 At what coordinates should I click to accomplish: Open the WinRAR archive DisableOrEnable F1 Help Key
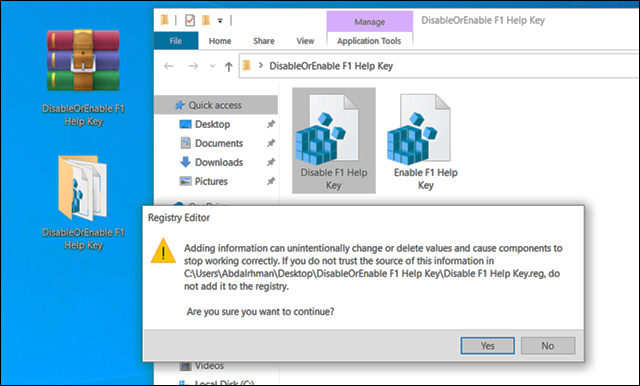[x=83, y=78]
